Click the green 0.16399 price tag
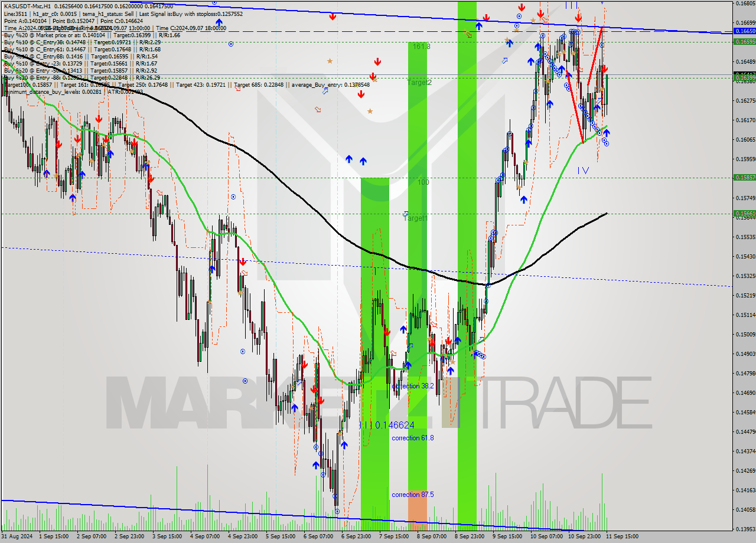 [744, 77]
